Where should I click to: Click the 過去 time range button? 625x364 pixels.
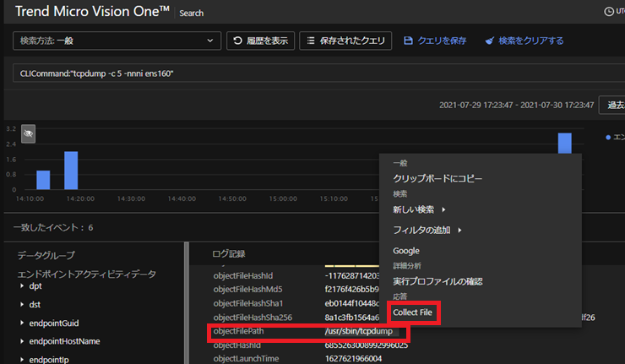click(x=611, y=106)
